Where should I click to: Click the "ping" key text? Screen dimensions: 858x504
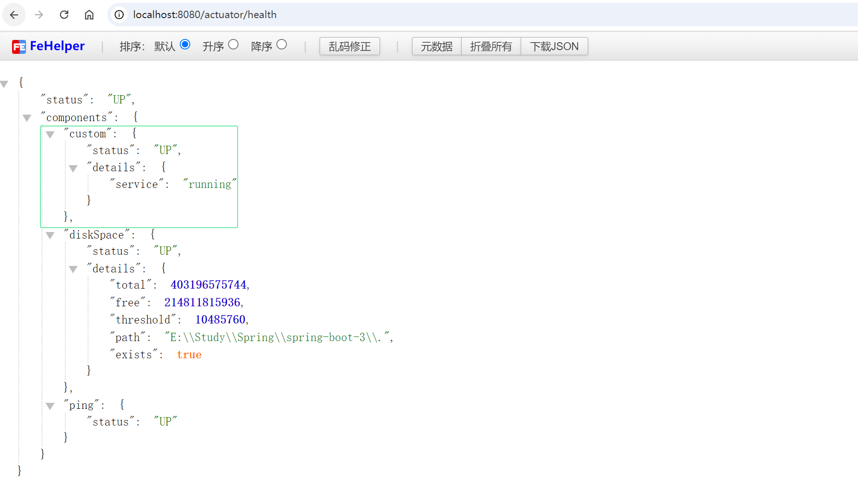click(x=82, y=405)
